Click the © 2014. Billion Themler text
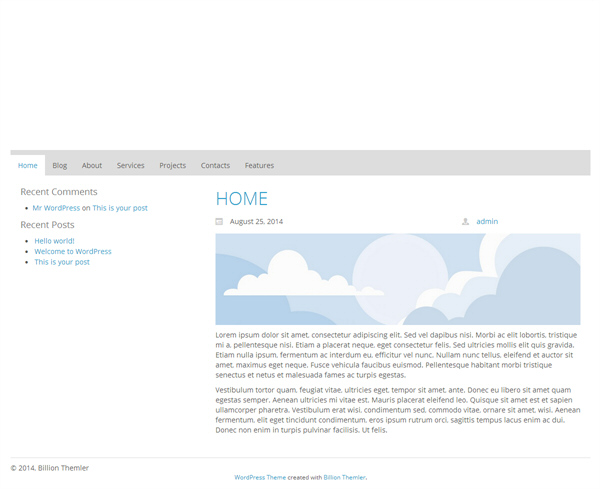Image resolution: width=600 pixels, height=489 pixels. point(50,468)
